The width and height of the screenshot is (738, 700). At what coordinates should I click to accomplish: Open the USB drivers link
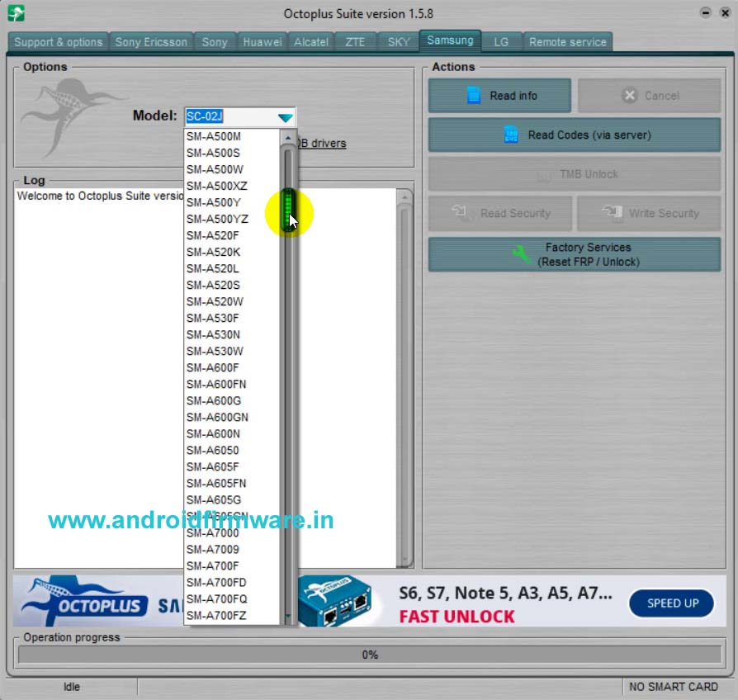[x=322, y=143]
